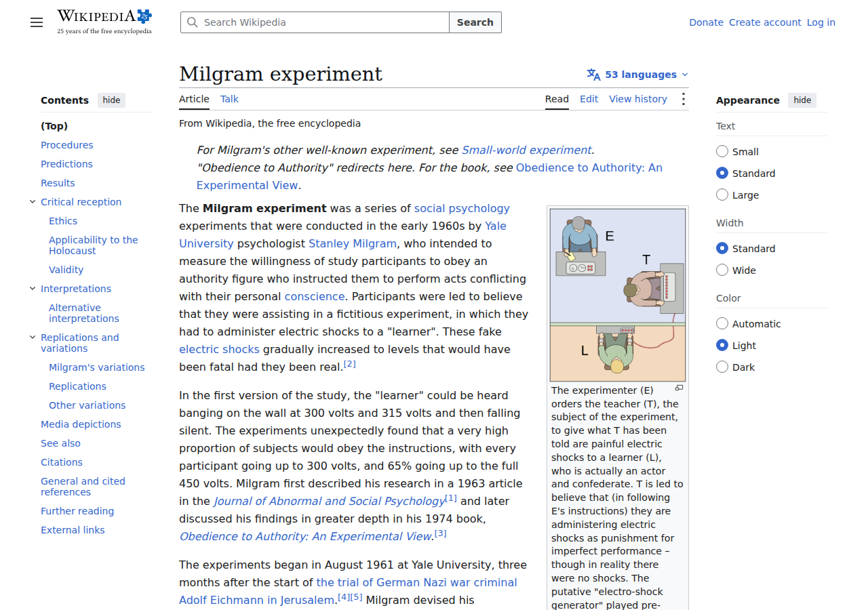Select the Read tab

click(x=557, y=99)
